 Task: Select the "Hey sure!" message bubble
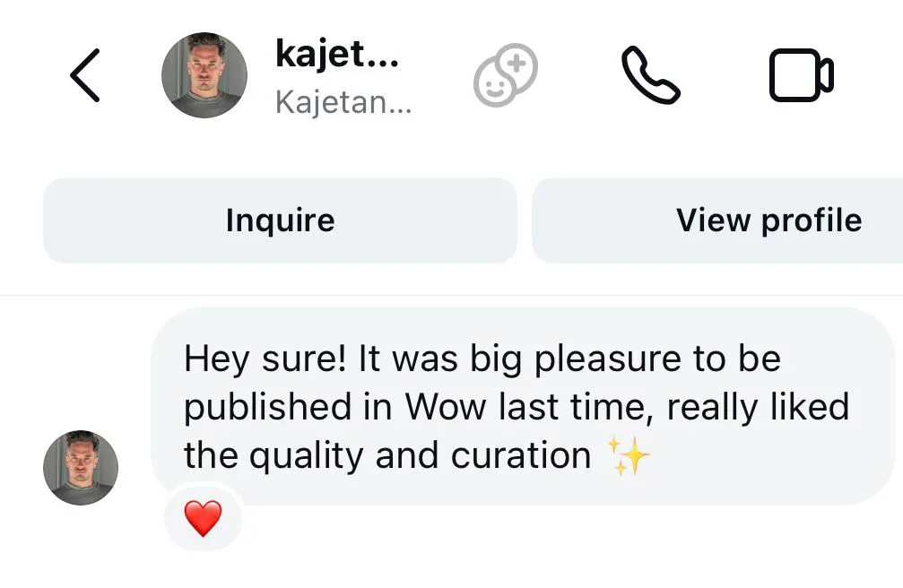520,406
